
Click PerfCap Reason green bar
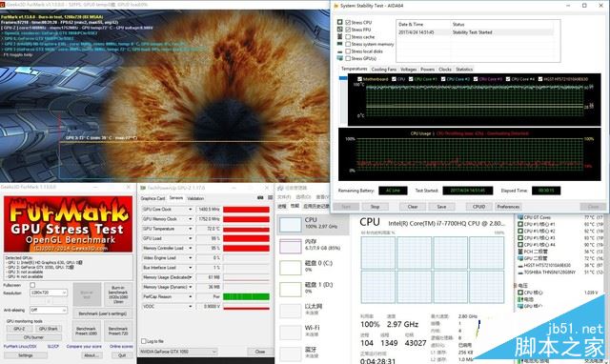[x=246, y=296]
